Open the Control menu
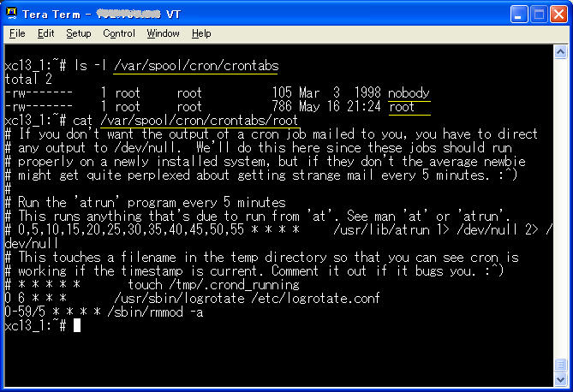 (x=119, y=33)
